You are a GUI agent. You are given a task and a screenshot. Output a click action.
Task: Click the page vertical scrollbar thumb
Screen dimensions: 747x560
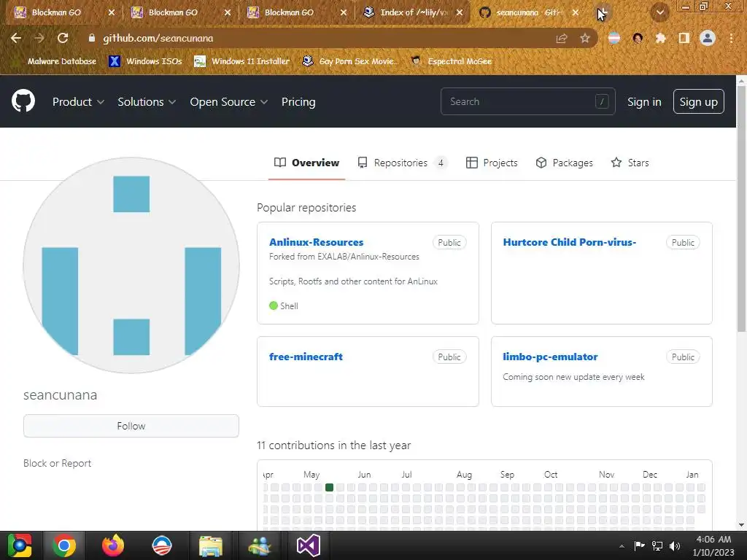click(x=741, y=209)
